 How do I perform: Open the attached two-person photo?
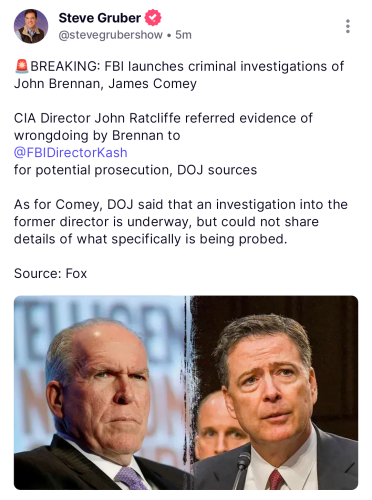pos(186,393)
